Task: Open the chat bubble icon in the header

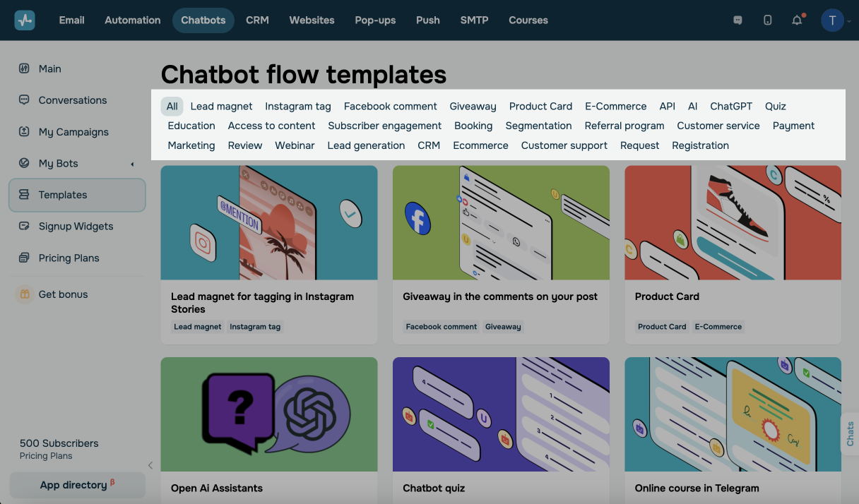Action: coord(738,20)
